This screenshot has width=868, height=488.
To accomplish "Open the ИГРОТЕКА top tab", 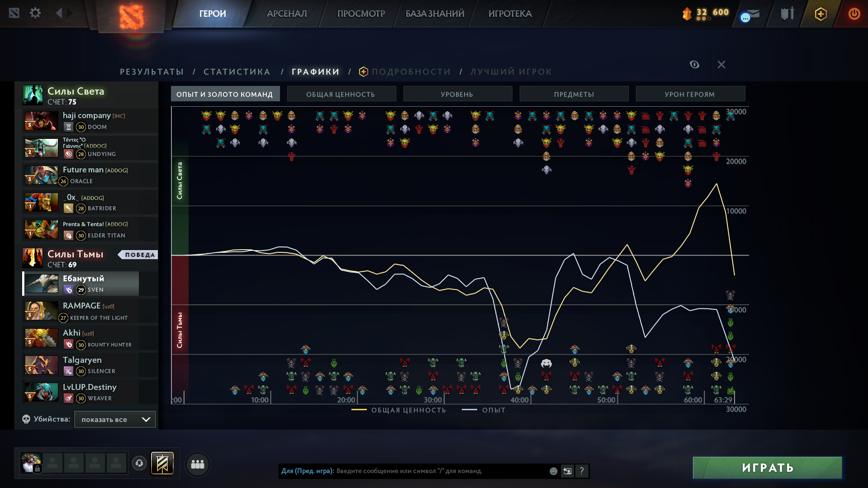I will [510, 14].
